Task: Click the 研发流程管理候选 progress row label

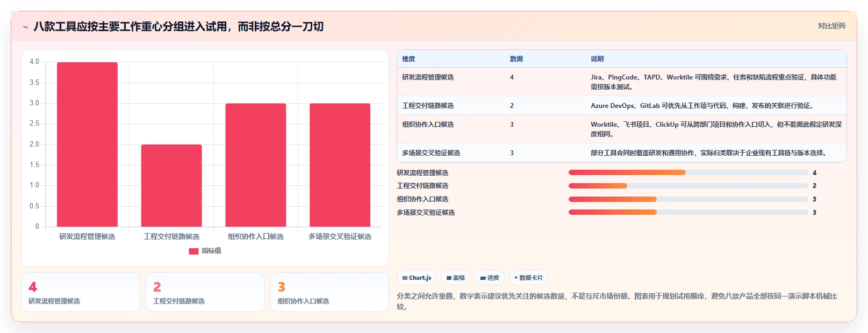Action: point(422,173)
